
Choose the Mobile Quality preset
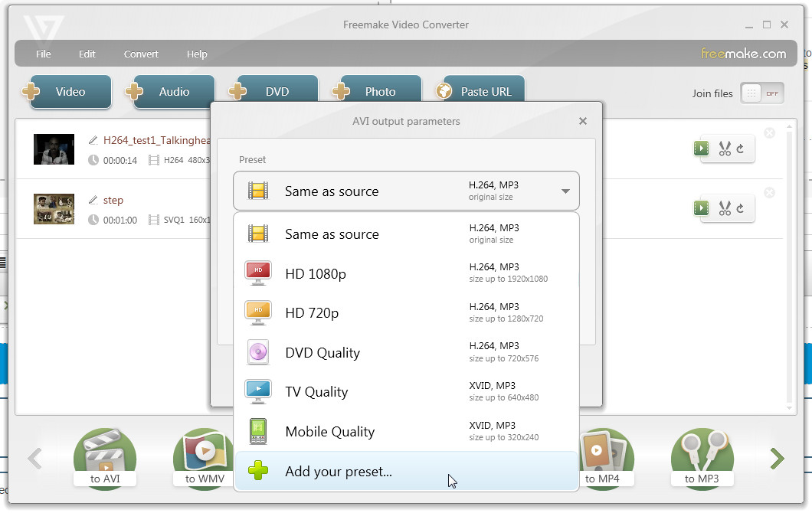pos(406,431)
